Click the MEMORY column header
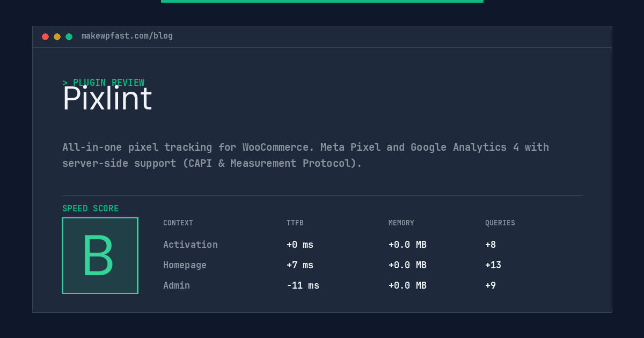This screenshot has height=338, width=644. (401, 223)
